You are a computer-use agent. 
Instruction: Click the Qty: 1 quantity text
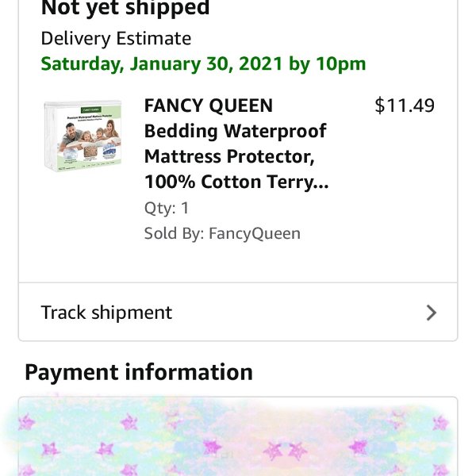pos(167,208)
